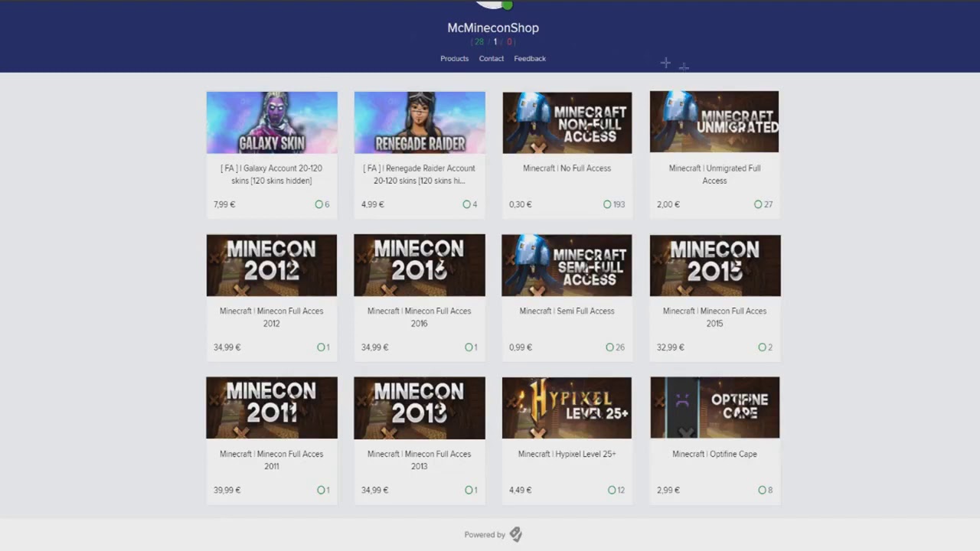Screen dimensions: 980x551
Task: Click the stock circle icon showing 27
Action: [758, 204]
